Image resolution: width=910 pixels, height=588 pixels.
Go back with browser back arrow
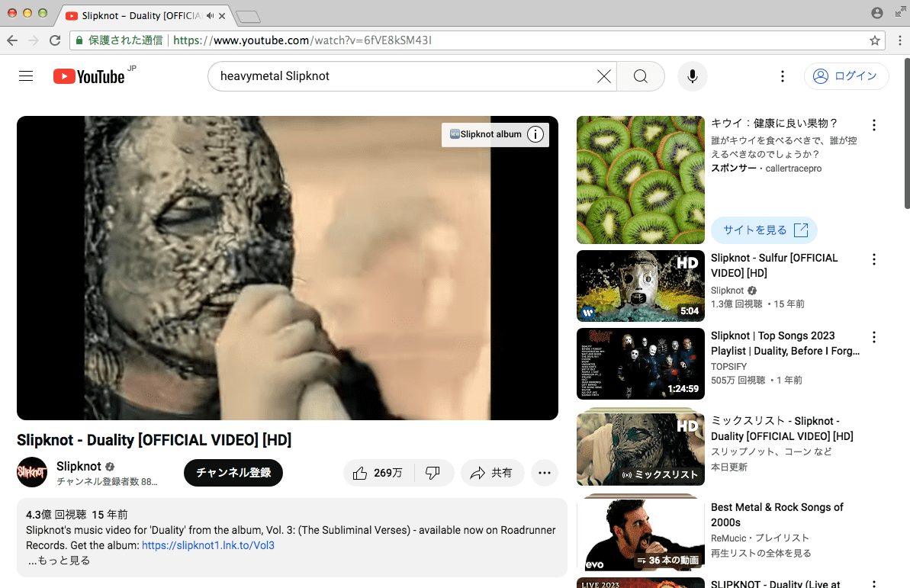[12, 40]
